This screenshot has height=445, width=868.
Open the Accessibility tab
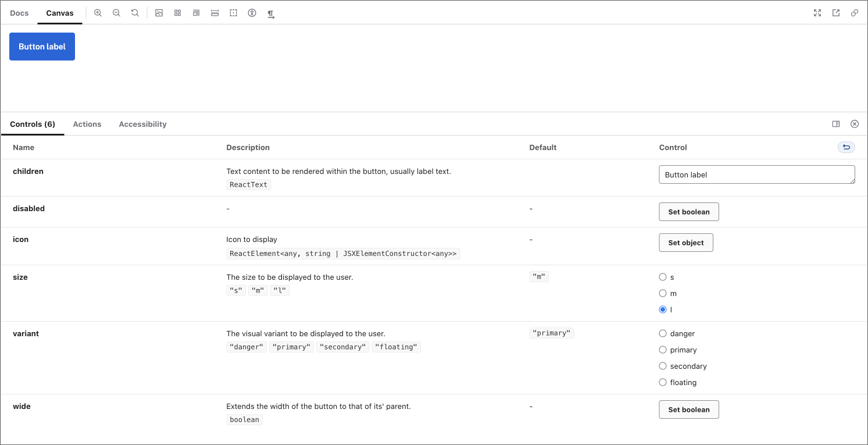click(x=142, y=124)
